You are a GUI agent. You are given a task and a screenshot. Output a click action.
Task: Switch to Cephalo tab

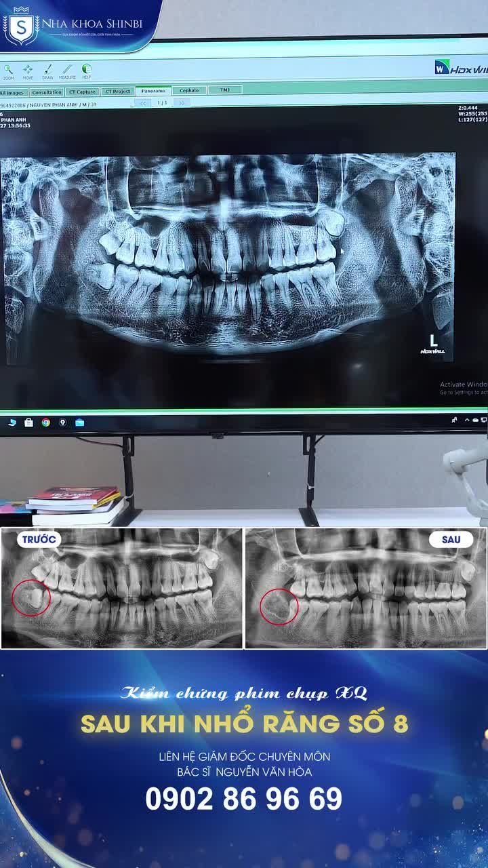pos(189,90)
